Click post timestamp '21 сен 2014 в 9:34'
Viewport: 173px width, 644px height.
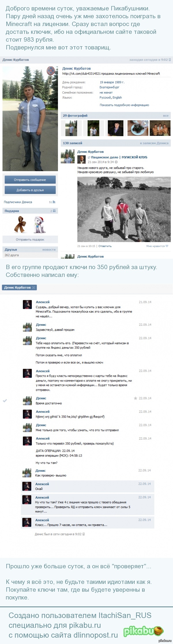tap(101, 162)
